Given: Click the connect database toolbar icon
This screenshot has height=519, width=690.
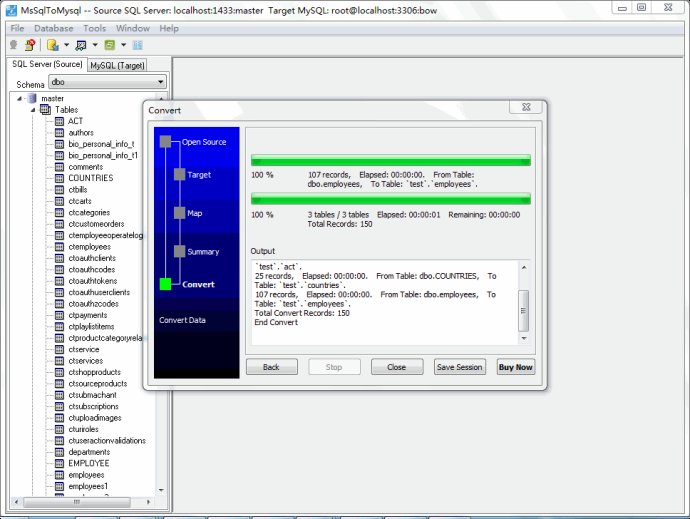Looking at the screenshot, I should [x=14, y=44].
